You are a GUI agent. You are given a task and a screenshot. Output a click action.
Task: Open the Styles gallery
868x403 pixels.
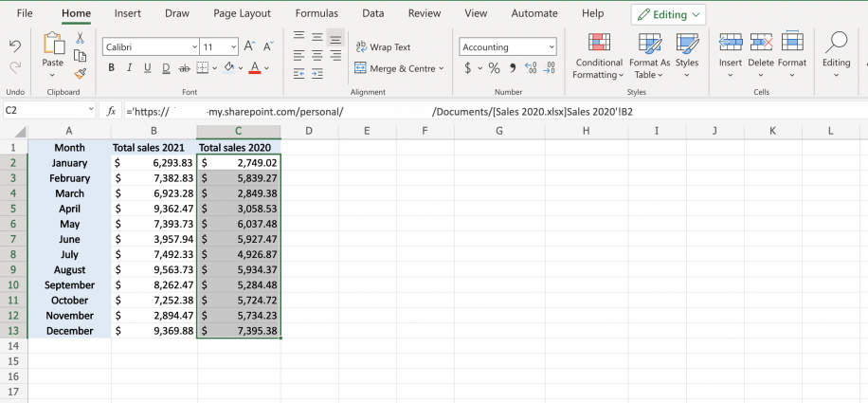pyautogui.click(x=687, y=55)
